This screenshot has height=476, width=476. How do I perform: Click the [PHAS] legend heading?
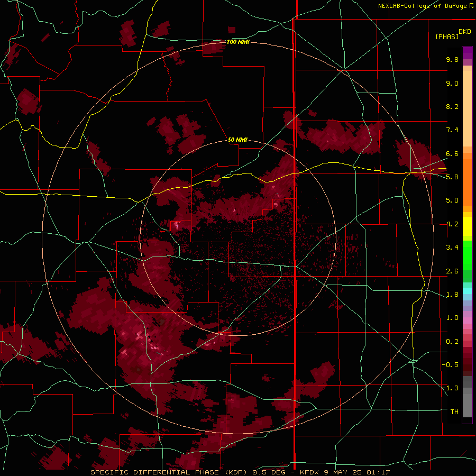[x=447, y=36]
